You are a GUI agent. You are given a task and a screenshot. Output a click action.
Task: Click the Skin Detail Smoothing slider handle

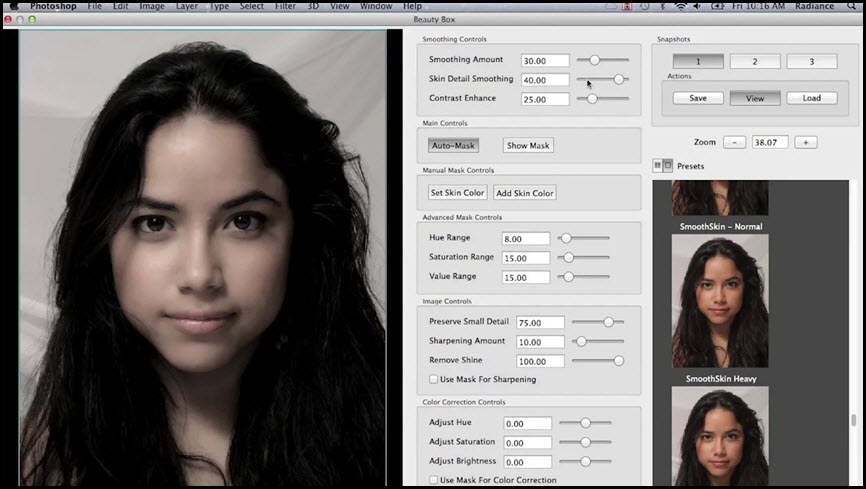click(x=619, y=80)
